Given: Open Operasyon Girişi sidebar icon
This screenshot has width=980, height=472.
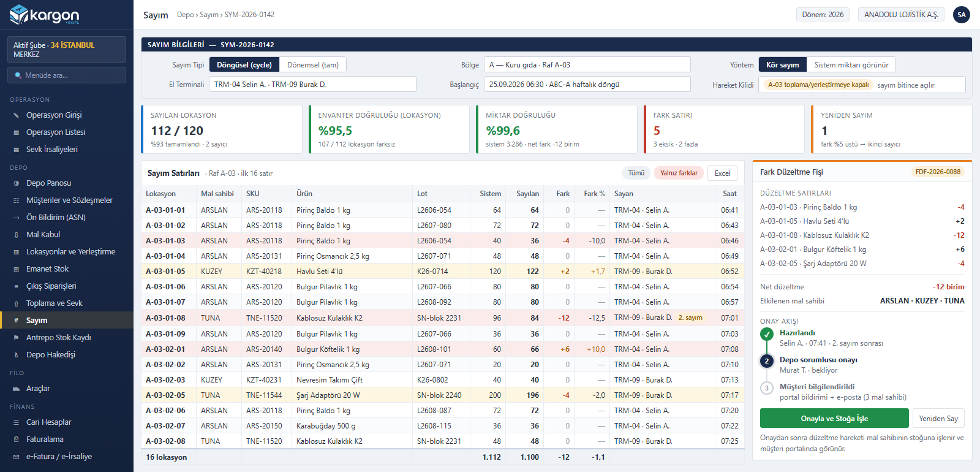Looking at the screenshot, I should click(17, 115).
